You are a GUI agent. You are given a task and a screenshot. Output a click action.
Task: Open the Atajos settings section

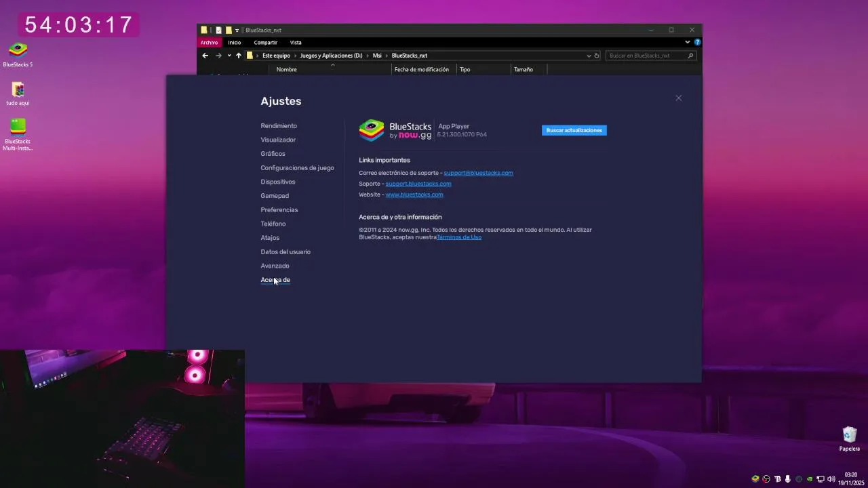coord(270,238)
